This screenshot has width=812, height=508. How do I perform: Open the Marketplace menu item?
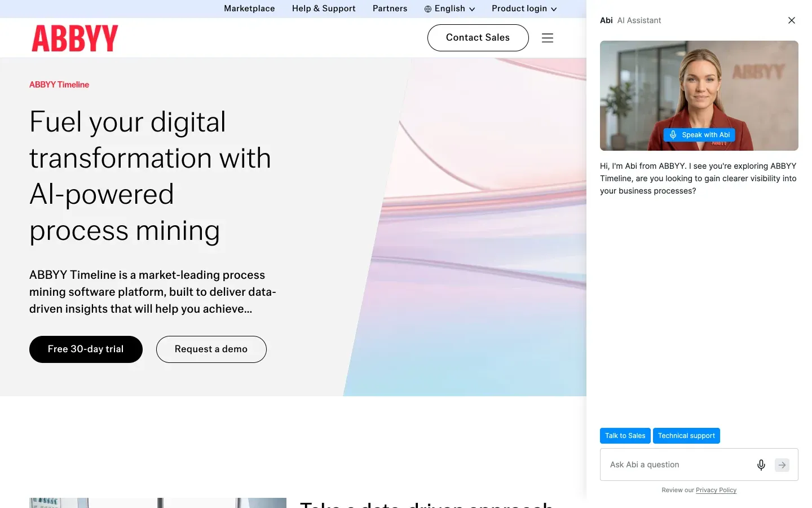(x=249, y=8)
